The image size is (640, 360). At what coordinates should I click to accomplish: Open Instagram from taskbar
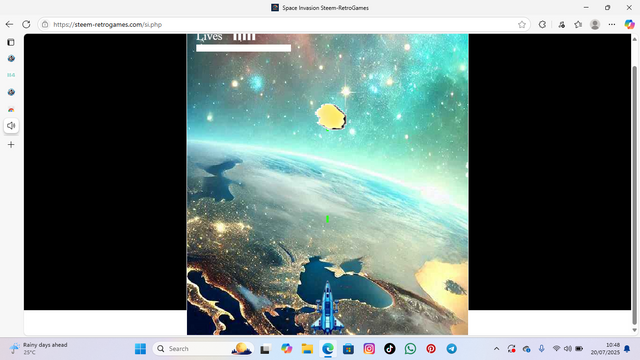[369, 349]
